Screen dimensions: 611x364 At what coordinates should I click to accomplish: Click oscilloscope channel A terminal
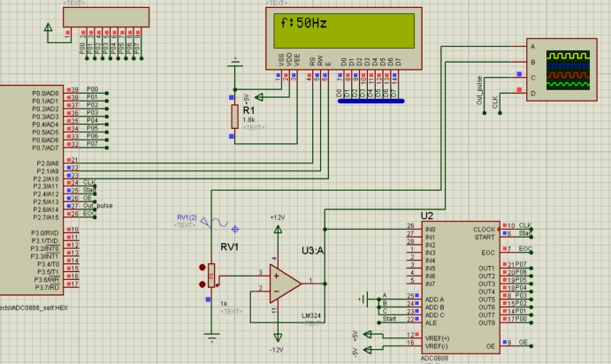(532, 47)
